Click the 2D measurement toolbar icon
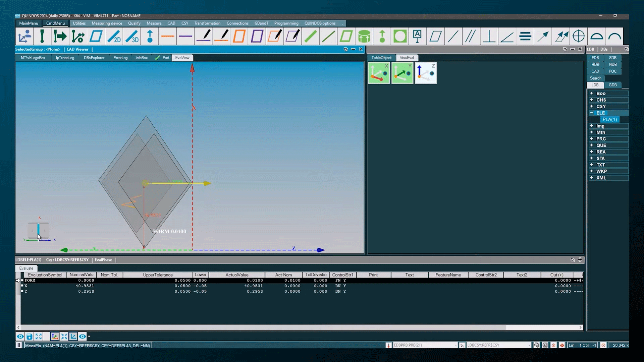Image resolution: width=644 pixels, height=362 pixels. tap(114, 36)
